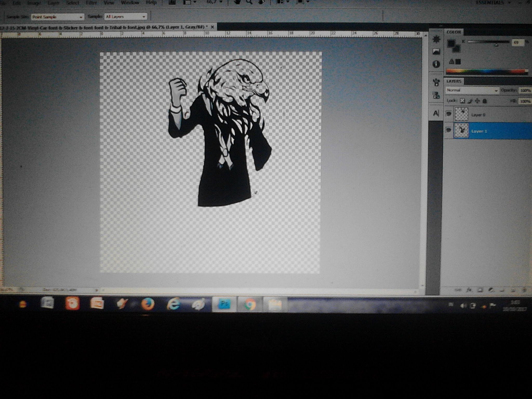Open ESSENTIALS workspace switcher
This screenshot has width=532, height=399.
click(493, 3)
